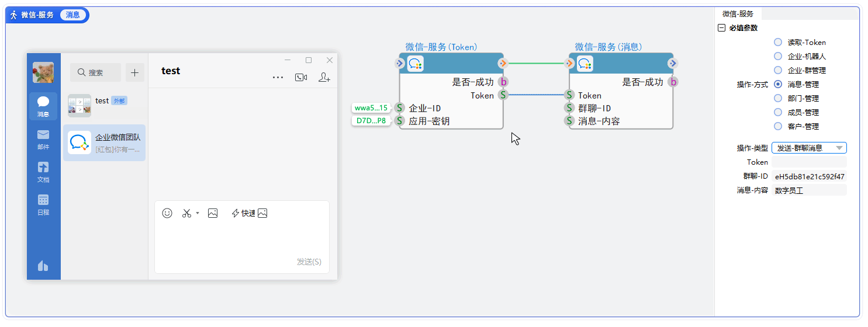Select the 企业-机器人 radio option
The height and width of the screenshot is (327, 868).
777,56
